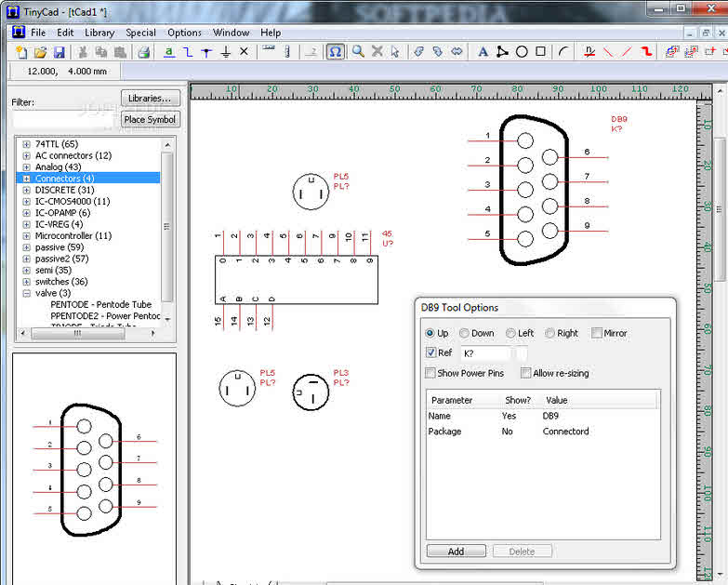
Task: Open the Options menu
Action: pyautogui.click(x=184, y=33)
